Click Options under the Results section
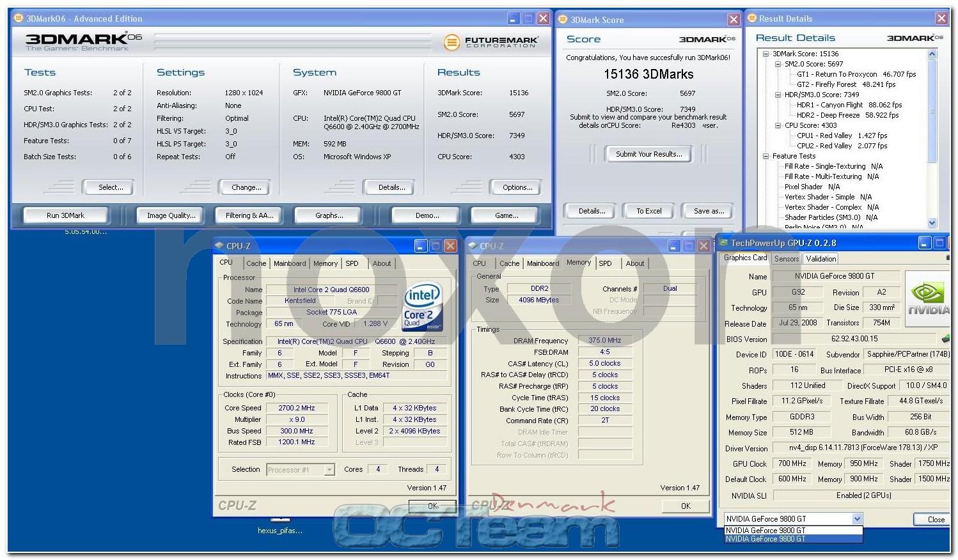 click(517, 187)
